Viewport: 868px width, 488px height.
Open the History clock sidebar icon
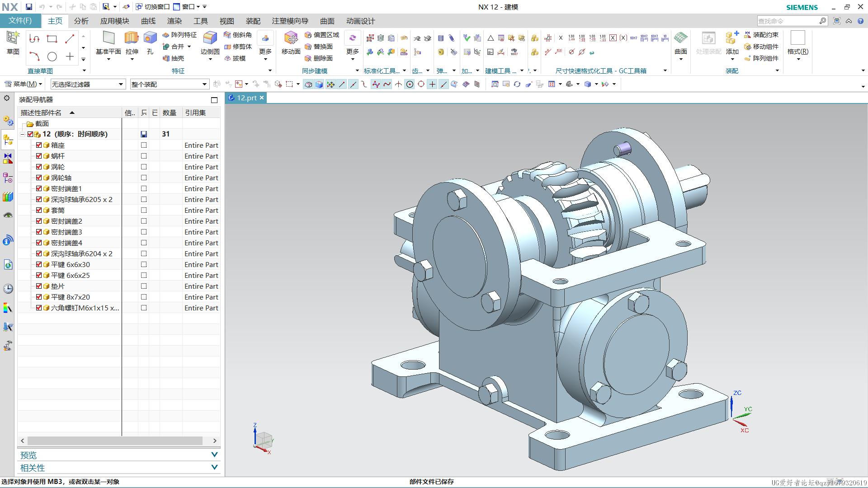[8, 289]
